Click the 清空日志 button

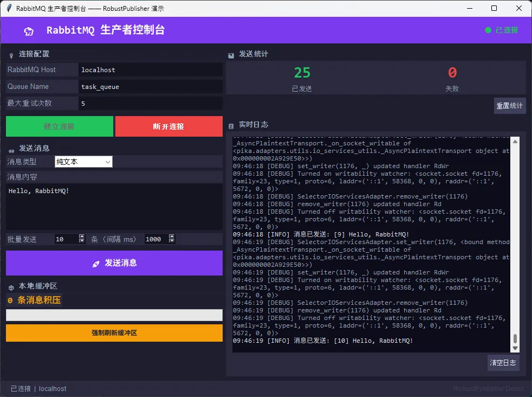pos(503,363)
